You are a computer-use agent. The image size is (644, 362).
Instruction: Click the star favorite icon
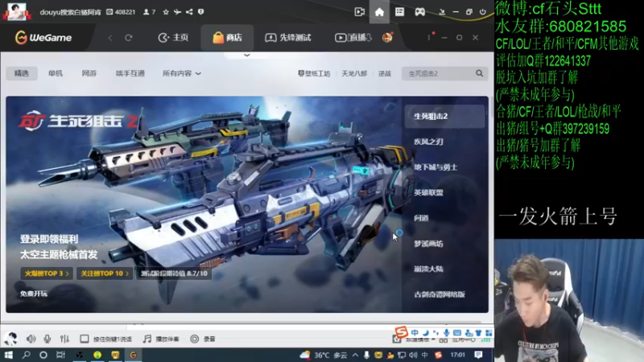(x=166, y=12)
